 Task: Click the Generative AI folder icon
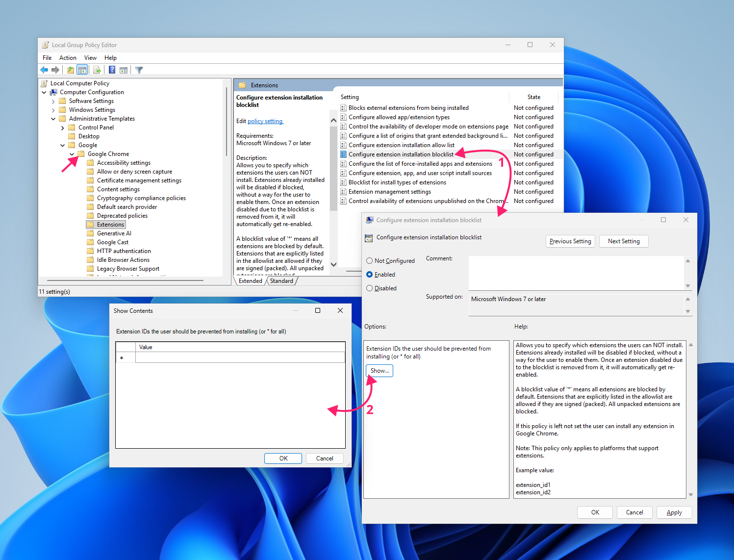pos(90,233)
